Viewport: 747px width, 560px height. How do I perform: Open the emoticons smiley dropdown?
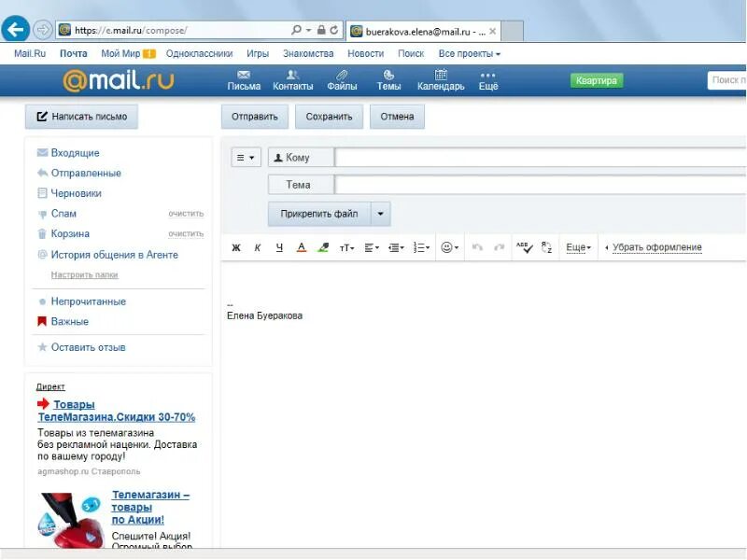click(x=449, y=247)
